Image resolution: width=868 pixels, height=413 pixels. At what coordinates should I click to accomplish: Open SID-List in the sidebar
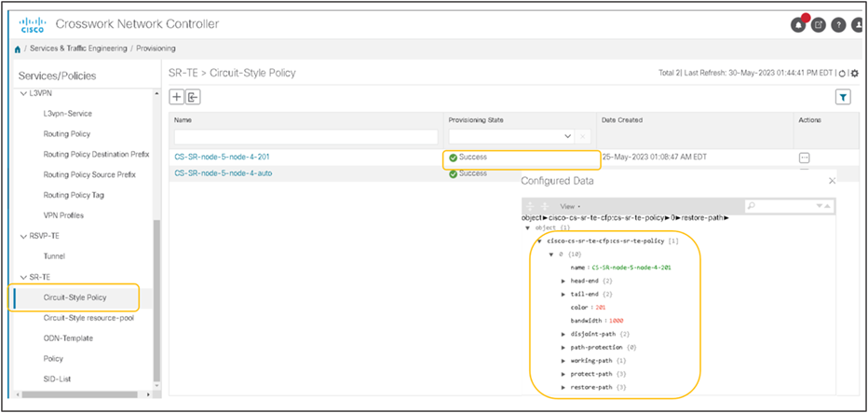[57, 379]
